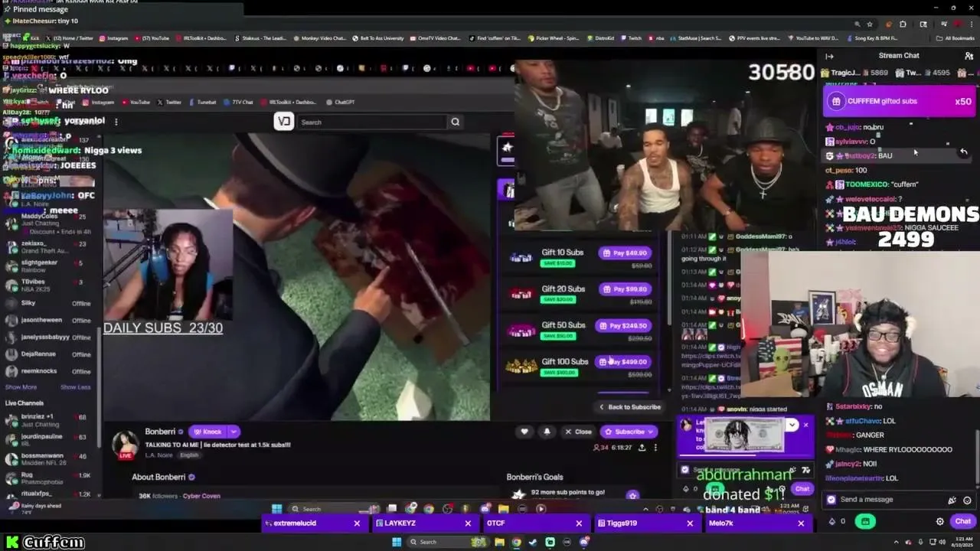980x551 pixels.
Task: Click Back to Subscribe
Action: (x=630, y=407)
